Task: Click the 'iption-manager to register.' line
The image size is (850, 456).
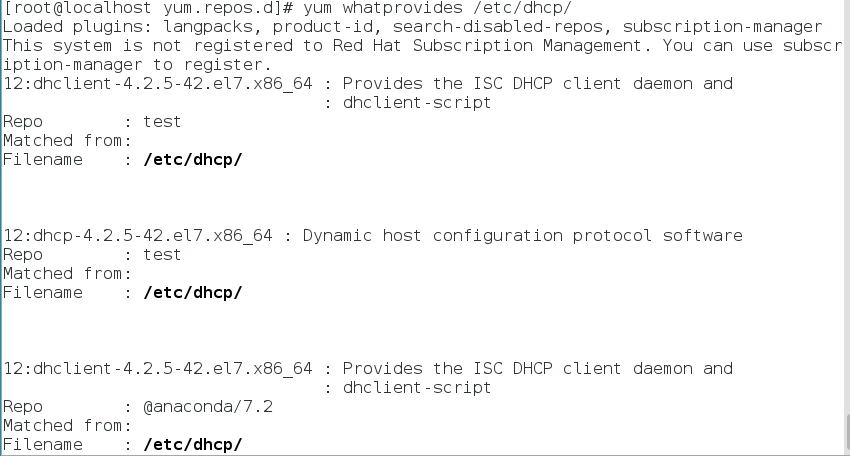Action: click(x=123, y=64)
